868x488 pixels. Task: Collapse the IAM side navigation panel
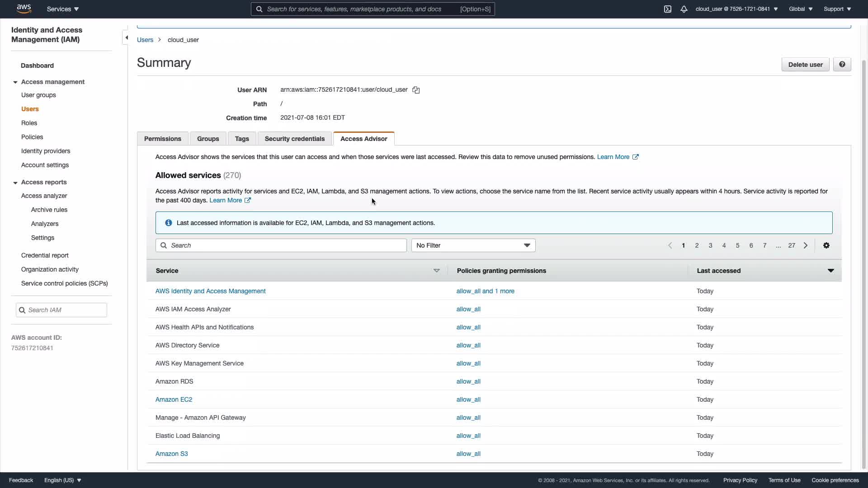[126, 38]
